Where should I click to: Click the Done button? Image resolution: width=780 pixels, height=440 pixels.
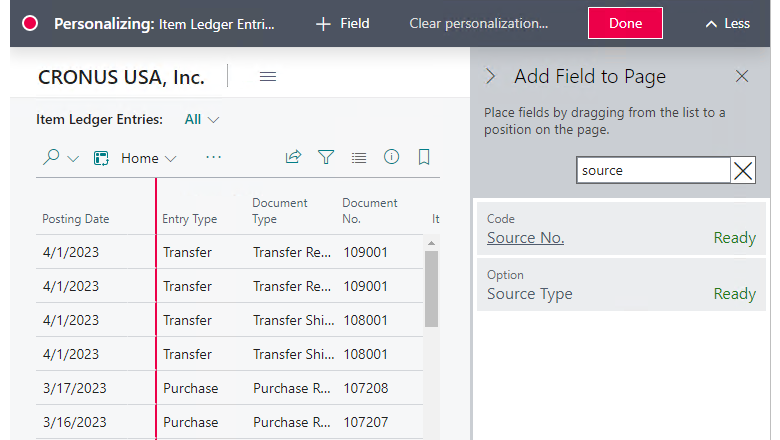pos(625,23)
